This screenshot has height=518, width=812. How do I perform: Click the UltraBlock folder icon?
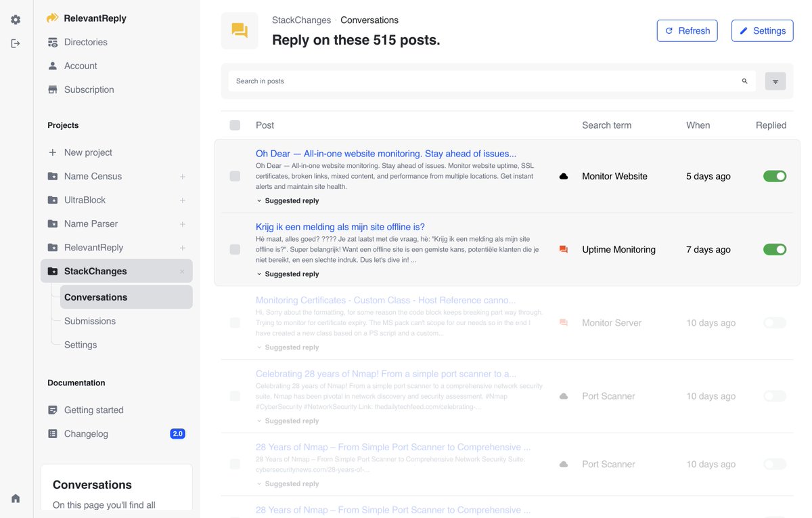(53, 200)
